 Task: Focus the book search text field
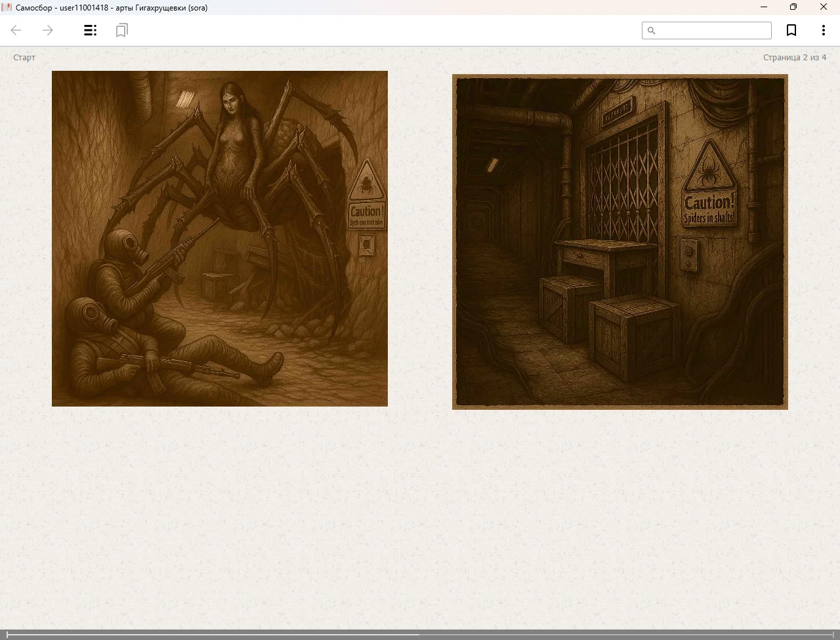[712, 31]
